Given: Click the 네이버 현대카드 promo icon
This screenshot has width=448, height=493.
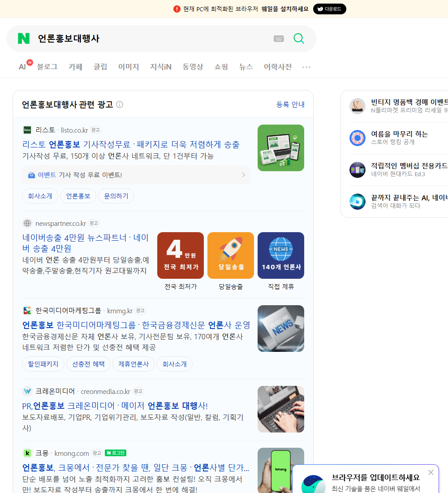Looking at the screenshot, I should coord(358,170).
